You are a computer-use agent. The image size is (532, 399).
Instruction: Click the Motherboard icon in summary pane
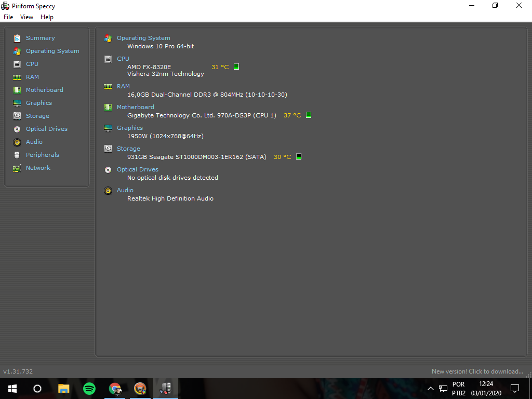click(x=108, y=108)
